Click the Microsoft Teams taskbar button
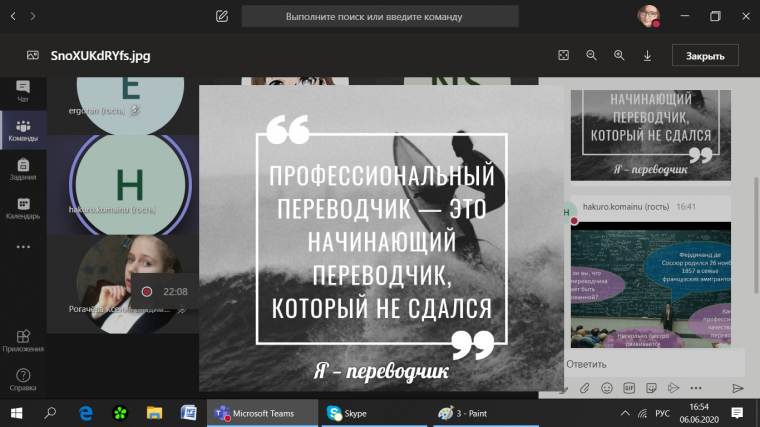 click(262, 413)
